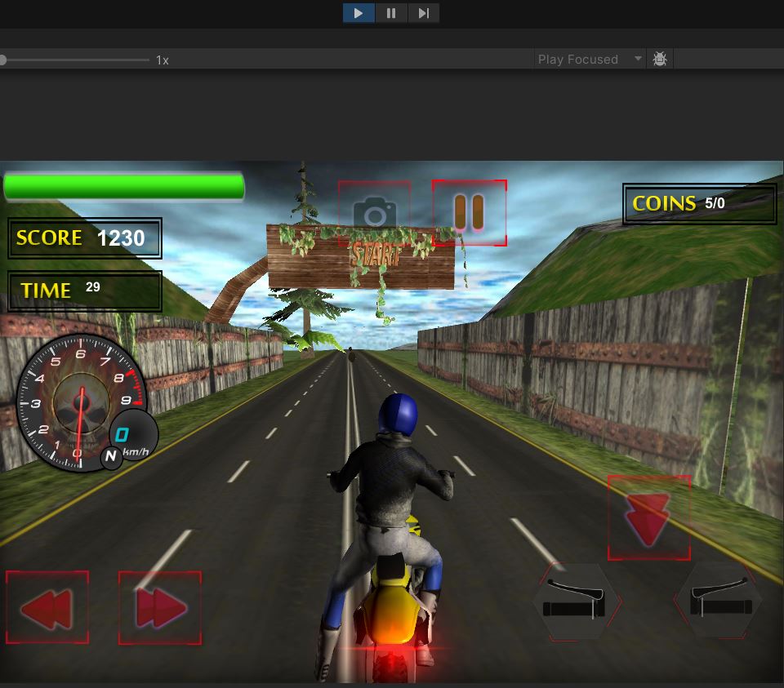Steer right with the double right arrow
784x688 pixels.
click(x=160, y=608)
